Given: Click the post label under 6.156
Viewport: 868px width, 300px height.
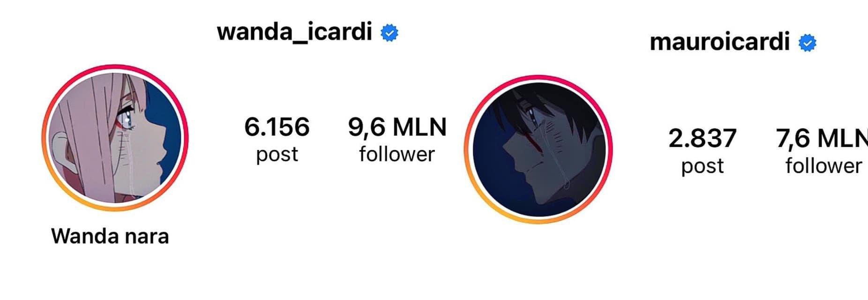Looking at the screenshot, I should [277, 155].
